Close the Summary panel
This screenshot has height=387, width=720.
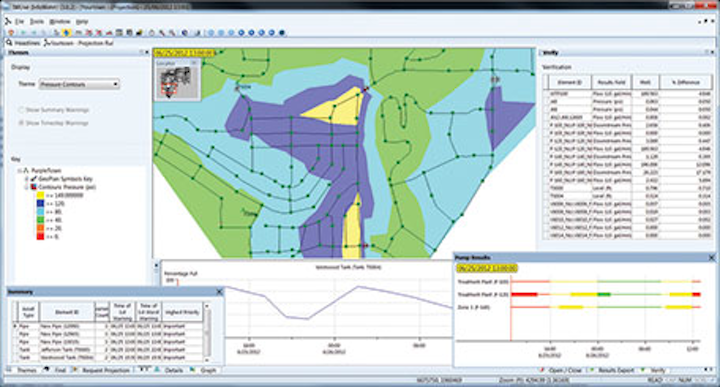tap(219, 292)
